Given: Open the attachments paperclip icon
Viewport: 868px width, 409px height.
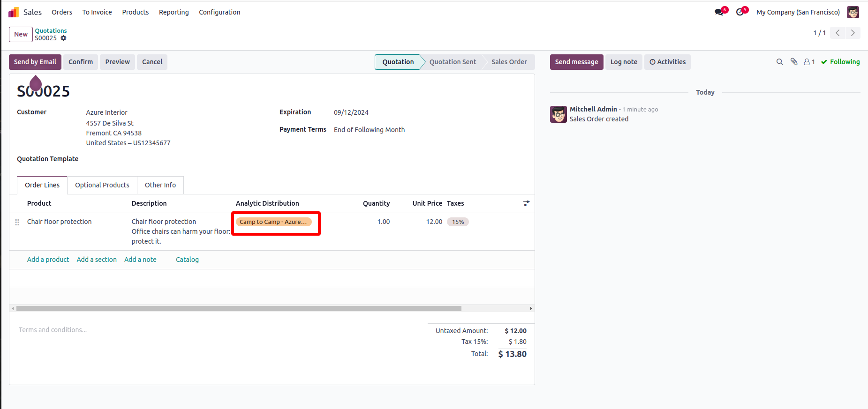Looking at the screenshot, I should (x=794, y=62).
